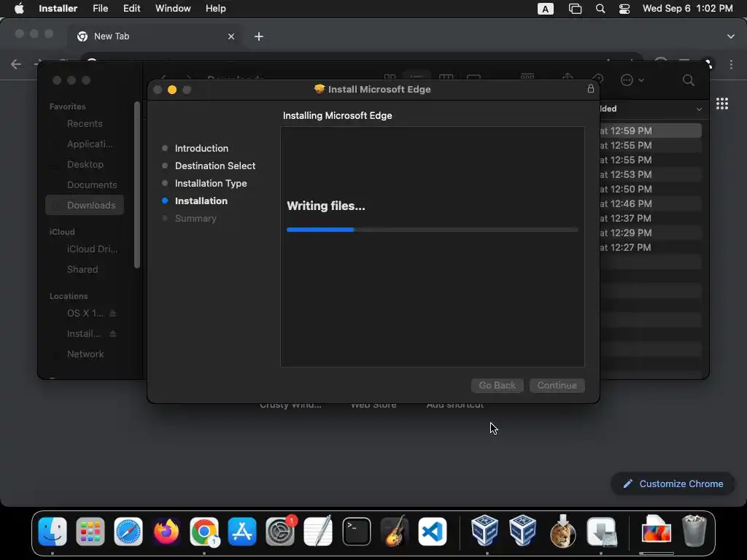Screen dimensions: 747x560
Task: Open Google Chrome dock icon
Action: (204, 532)
